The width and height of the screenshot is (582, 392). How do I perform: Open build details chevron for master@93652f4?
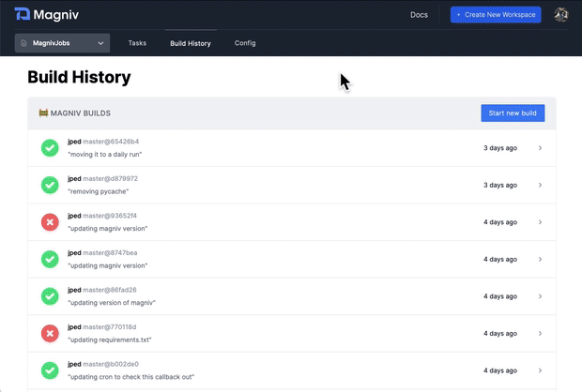click(x=540, y=222)
